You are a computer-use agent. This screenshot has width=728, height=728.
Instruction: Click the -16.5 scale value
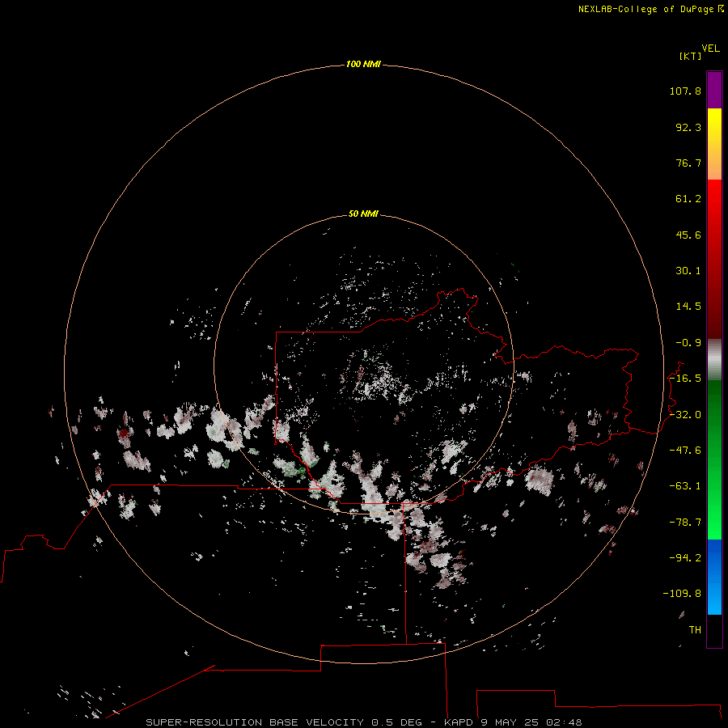pos(685,379)
